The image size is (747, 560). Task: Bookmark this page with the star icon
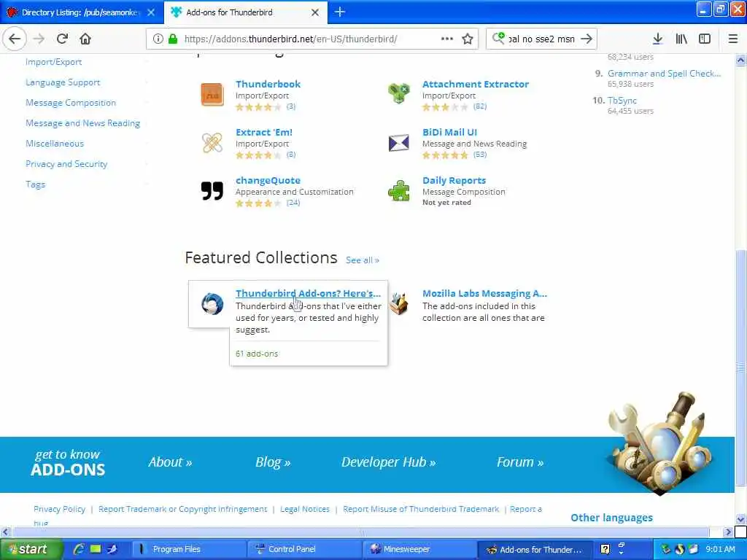point(468,39)
